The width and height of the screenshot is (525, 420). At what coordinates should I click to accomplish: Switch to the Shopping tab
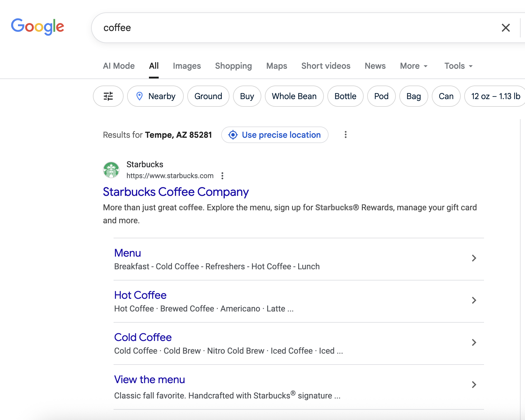pyautogui.click(x=233, y=66)
